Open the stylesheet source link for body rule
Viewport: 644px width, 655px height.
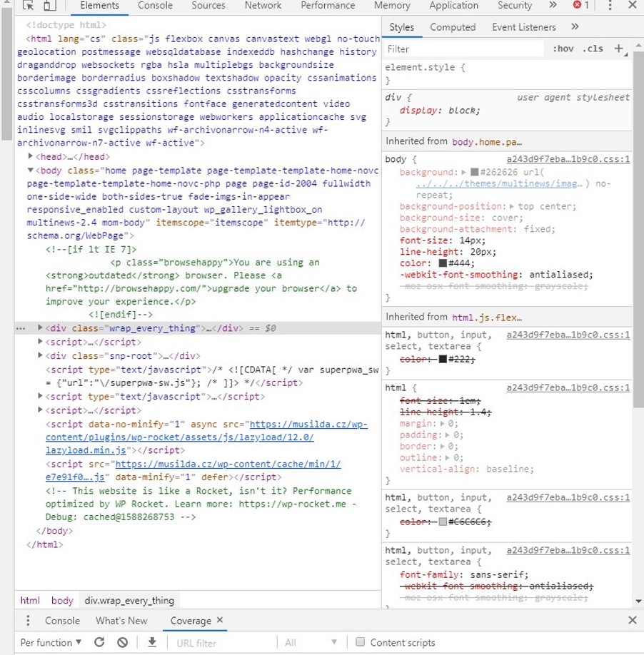568,159
